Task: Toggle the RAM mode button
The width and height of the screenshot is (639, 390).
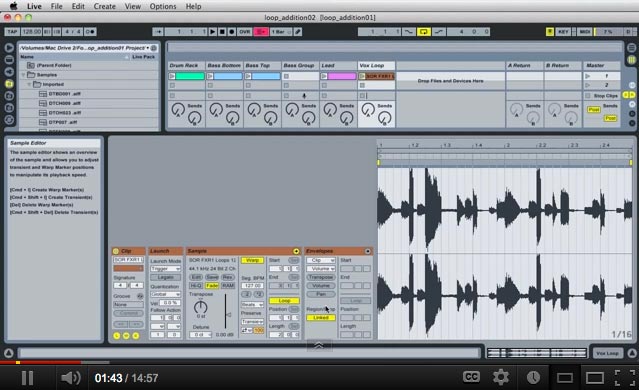Action: pos(228,286)
